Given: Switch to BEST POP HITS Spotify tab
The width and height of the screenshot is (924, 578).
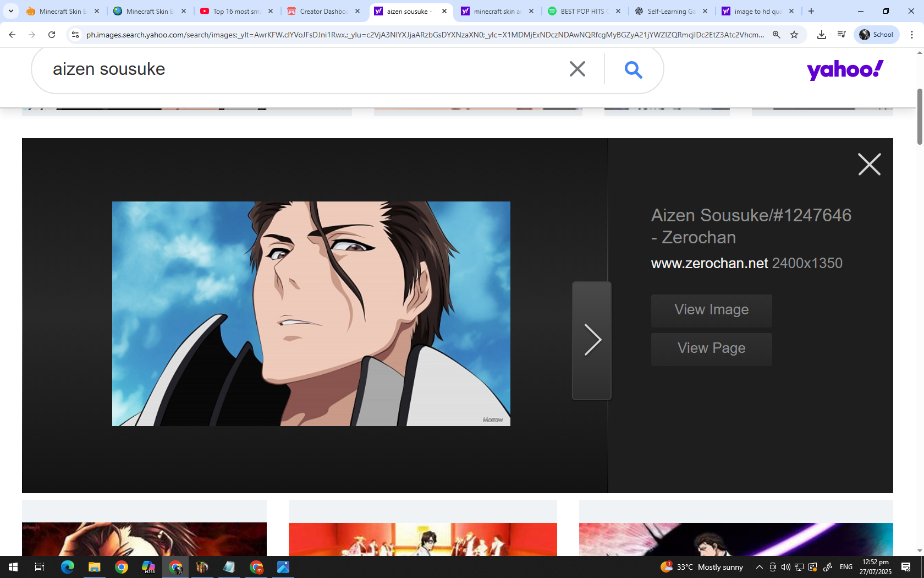Looking at the screenshot, I should (584, 11).
